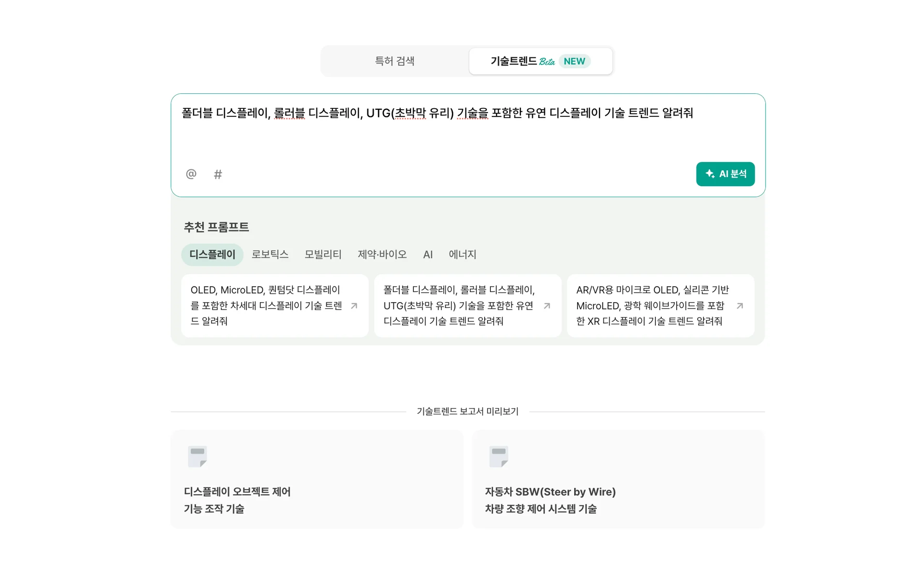Select the 제약·바이오 category
This screenshot has height=565, width=924.
(x=382, y=255)
